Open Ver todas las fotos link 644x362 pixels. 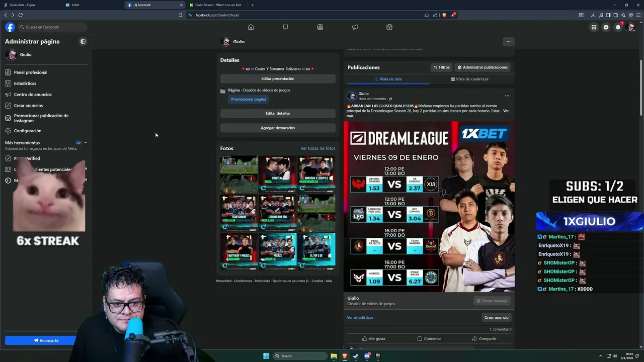(318, 148)
